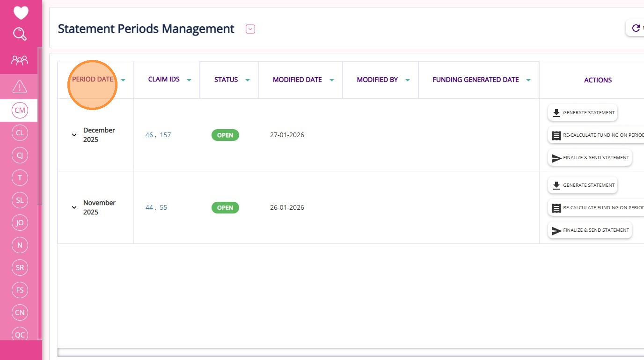Image resolution: width=644 pixels, height=360 pixels.
Task: Expand the December 2025 period row
Action: 74,135
